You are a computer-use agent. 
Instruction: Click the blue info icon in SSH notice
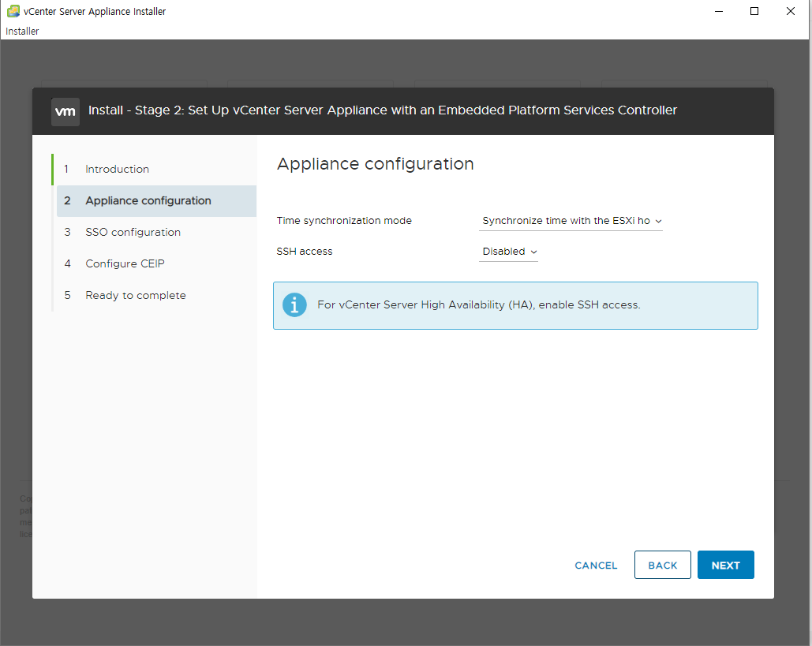coord(294,305)
